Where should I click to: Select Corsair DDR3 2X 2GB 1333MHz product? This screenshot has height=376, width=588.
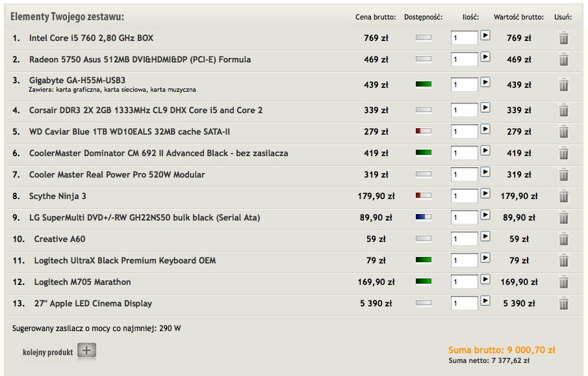pos(146,110)
